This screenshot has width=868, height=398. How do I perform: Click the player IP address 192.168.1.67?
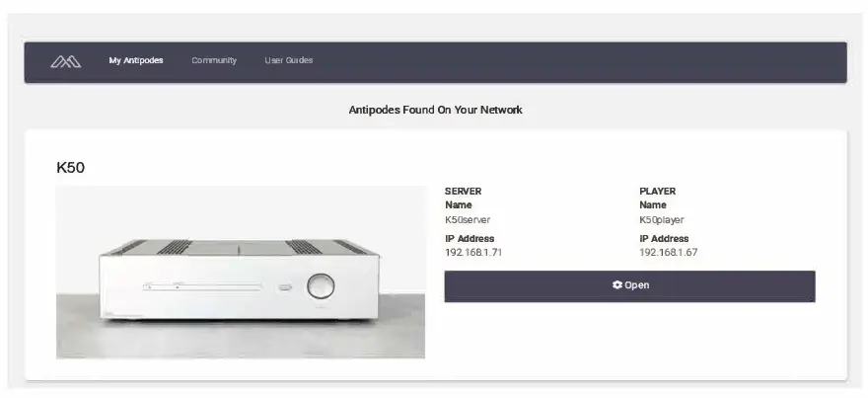click(x=668, y=252)
